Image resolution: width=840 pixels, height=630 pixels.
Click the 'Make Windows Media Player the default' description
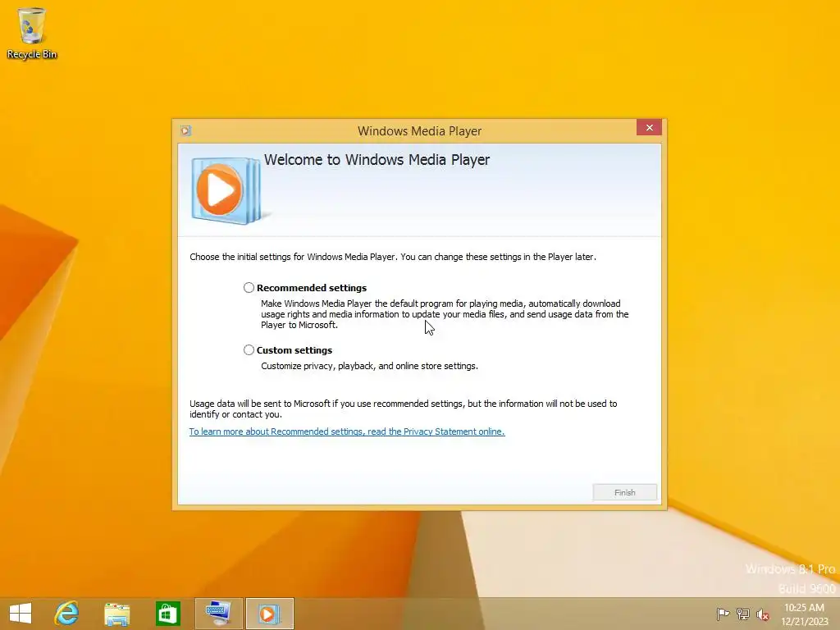coord(445,314)
